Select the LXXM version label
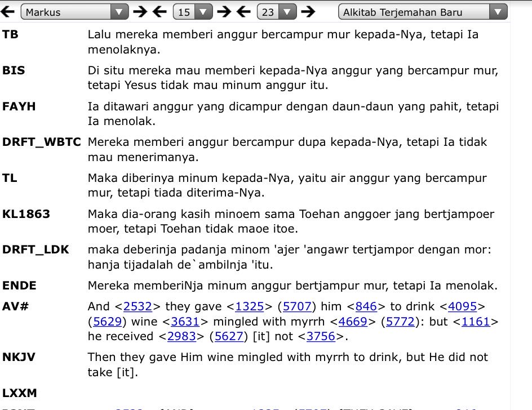Image resolution: width=532 pixels, height=410 pixels. coord(19,393)
